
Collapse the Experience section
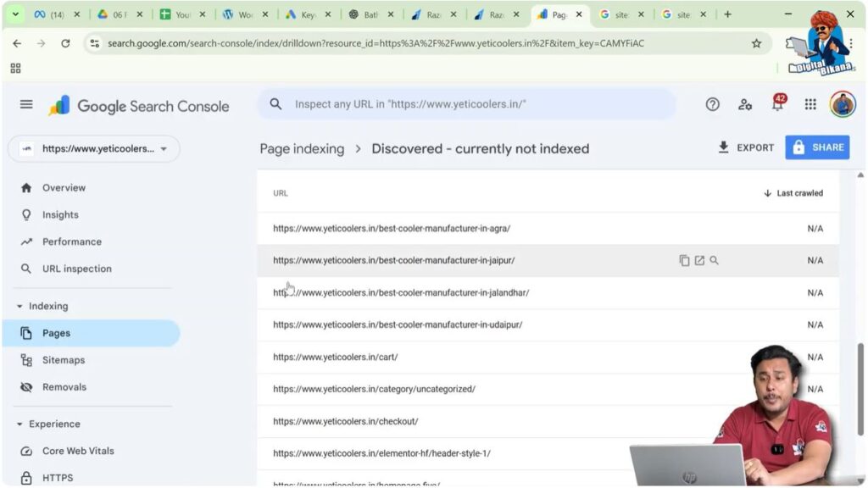point(19,424)
